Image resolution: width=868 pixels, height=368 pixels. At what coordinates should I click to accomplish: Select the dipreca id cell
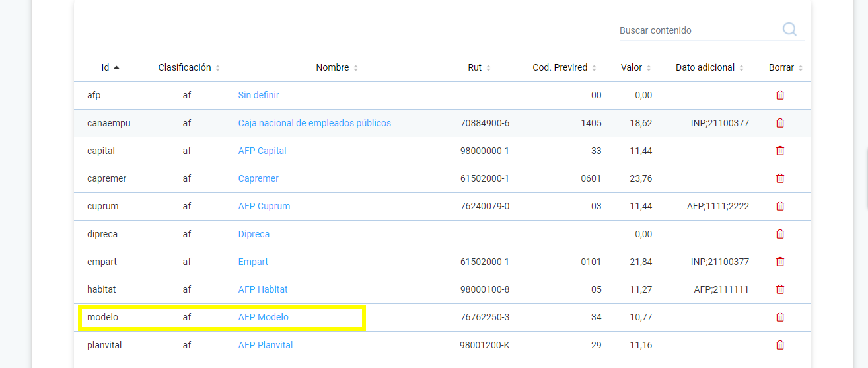[x=102, y=234]
